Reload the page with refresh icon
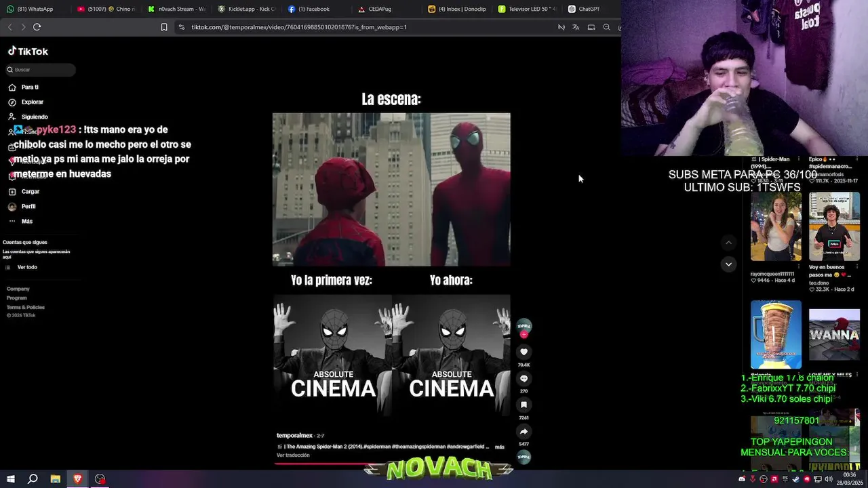This screenshot has width=868, height=488. tap(37, 27)
